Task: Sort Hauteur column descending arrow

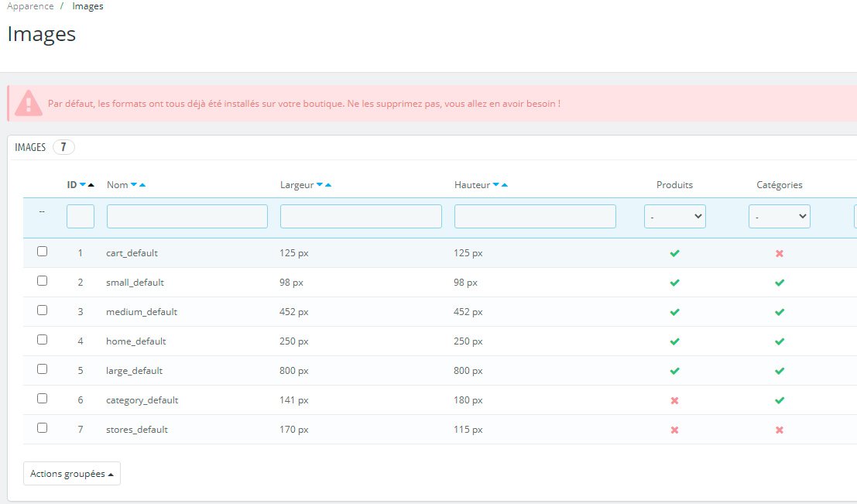Action: point(495,185)
